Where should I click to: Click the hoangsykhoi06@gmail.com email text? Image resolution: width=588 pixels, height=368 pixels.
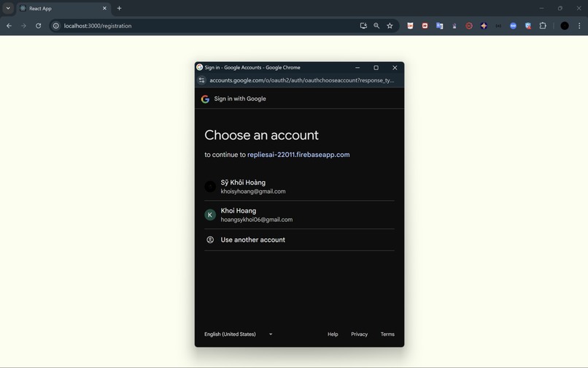[257, 220]
